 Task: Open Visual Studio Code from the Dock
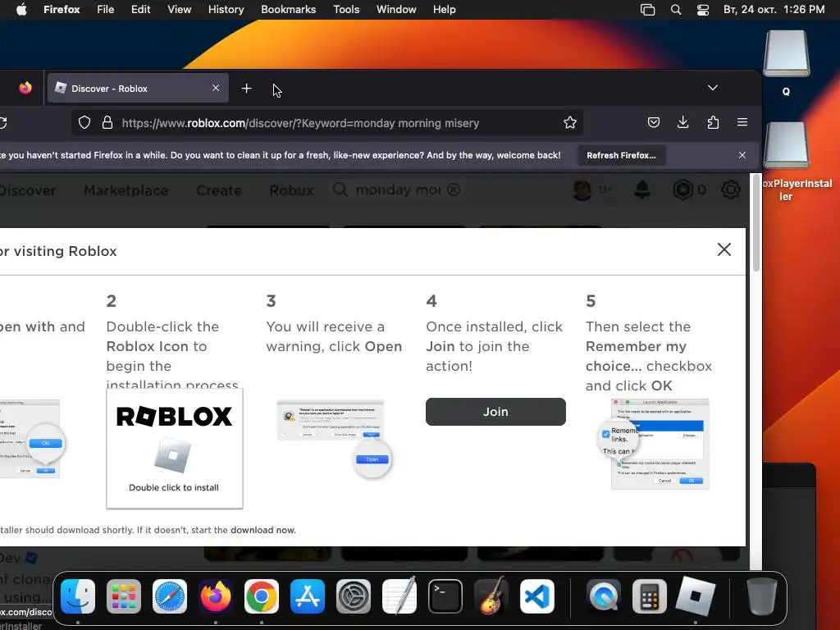click(x=536, y=596)
